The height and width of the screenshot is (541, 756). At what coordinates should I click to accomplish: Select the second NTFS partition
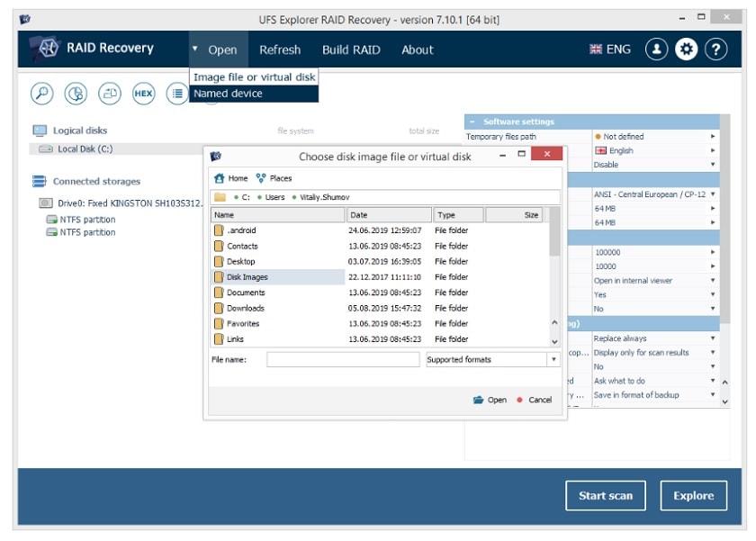click(x=81, y=232)
